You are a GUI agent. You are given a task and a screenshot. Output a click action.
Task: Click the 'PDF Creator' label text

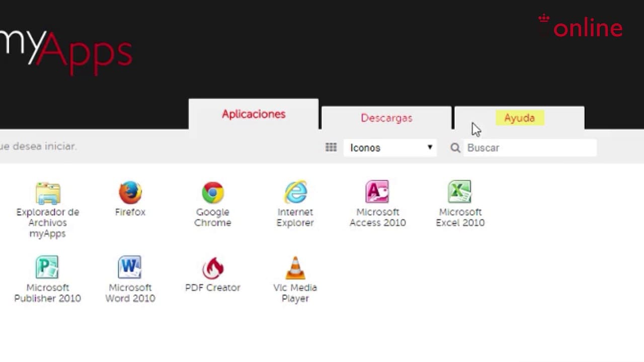[213, 288]
